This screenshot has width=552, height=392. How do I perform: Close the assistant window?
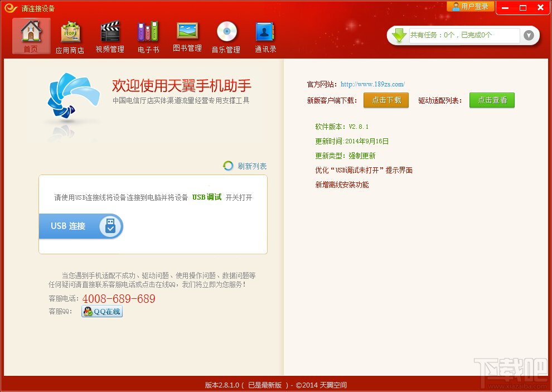coord(541,8)
